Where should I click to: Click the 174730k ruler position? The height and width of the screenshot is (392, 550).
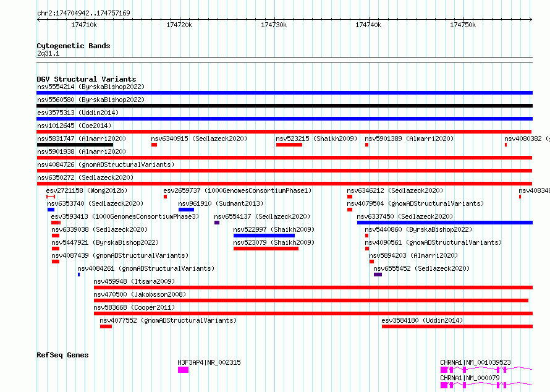pyautogui.click(x=274, y=25)
